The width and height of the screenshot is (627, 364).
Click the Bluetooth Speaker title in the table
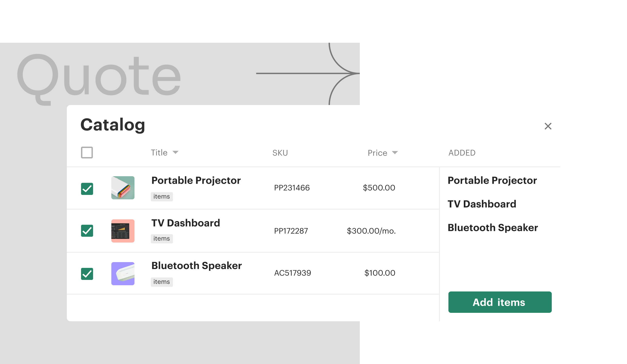197,265
